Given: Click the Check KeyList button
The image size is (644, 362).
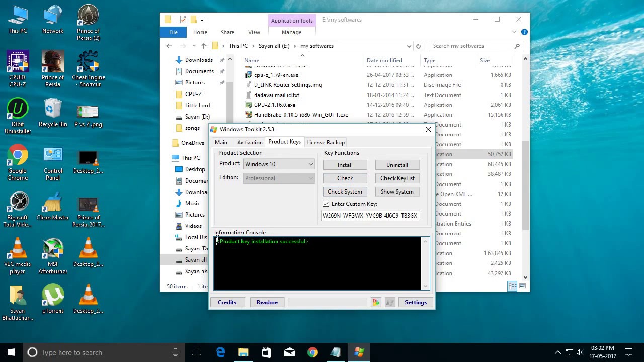Looking at the screenshot, I should pos(397,178).
